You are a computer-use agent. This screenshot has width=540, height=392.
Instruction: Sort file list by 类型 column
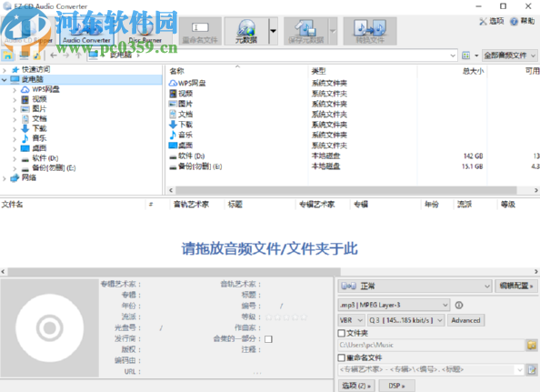click(x=318, y=71)
